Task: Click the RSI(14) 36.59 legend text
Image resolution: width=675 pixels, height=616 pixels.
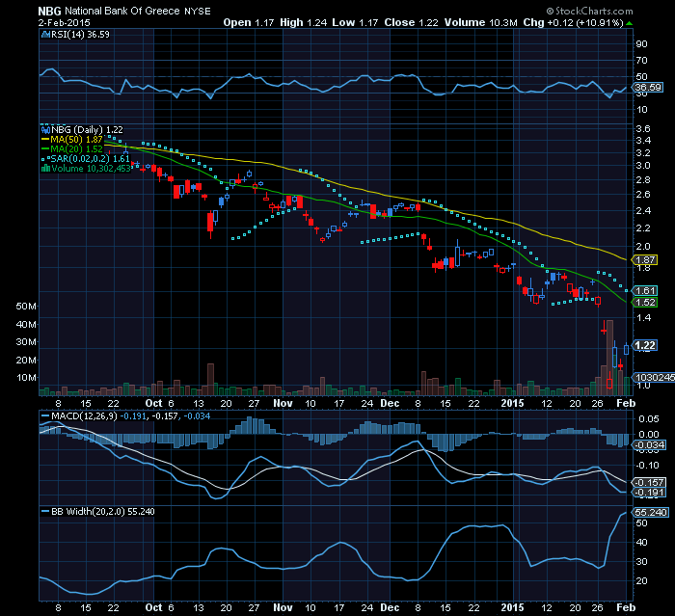Action: tap(80, 35)
